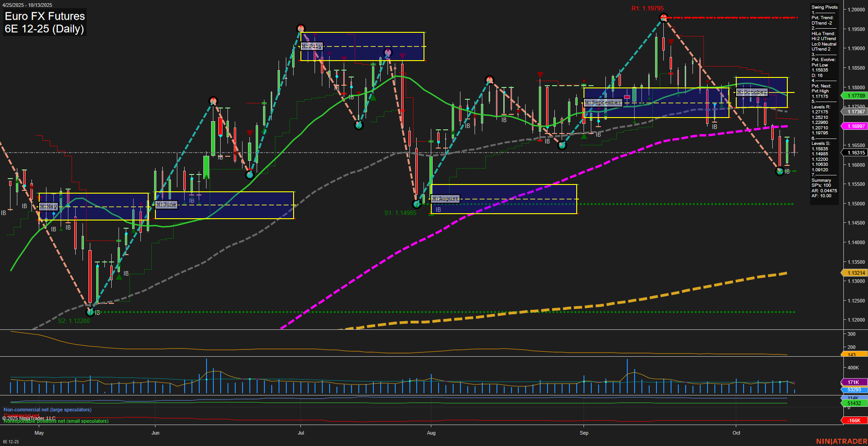Image resolution: width=868 pixels, height=446 pixels.
Task: Click the green 1.17789 price tag on the axis
Action: pos(857,96)
